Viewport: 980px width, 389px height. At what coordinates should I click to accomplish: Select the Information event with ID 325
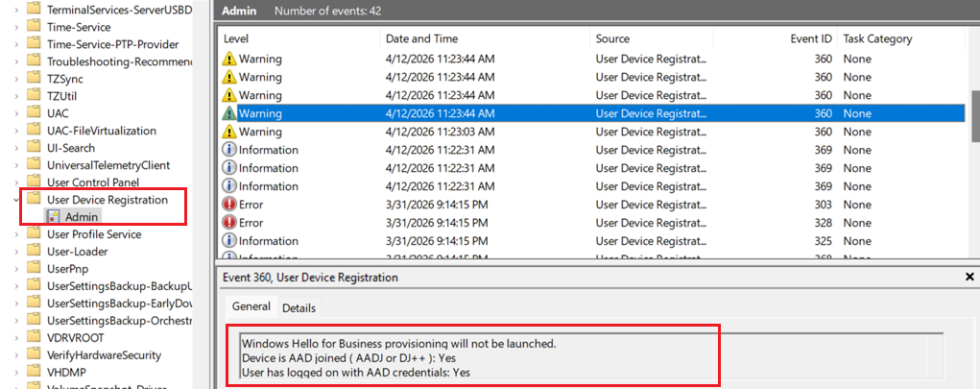coord(594,241)
